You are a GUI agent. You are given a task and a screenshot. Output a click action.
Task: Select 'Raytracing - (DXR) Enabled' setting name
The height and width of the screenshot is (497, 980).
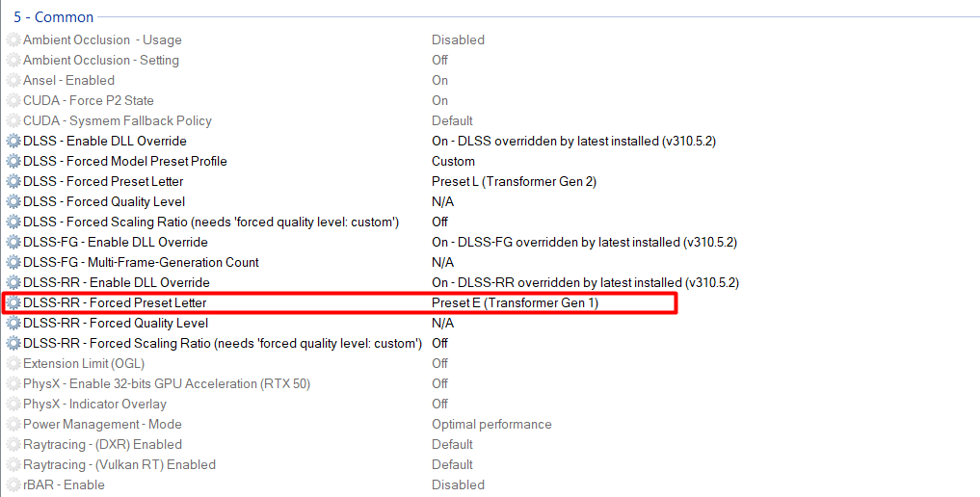click(102, 445)
